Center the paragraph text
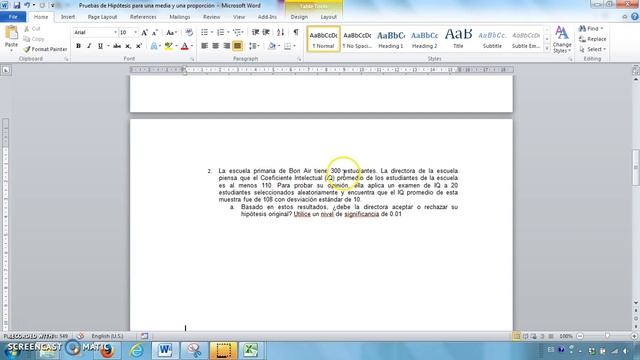Viewport: 640px width, 360px height. pos(216,46)
